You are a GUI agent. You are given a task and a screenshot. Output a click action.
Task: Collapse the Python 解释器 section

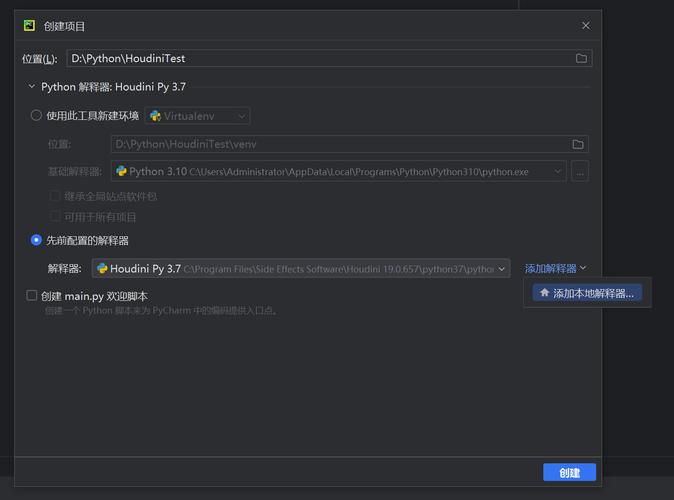(31, 86)
